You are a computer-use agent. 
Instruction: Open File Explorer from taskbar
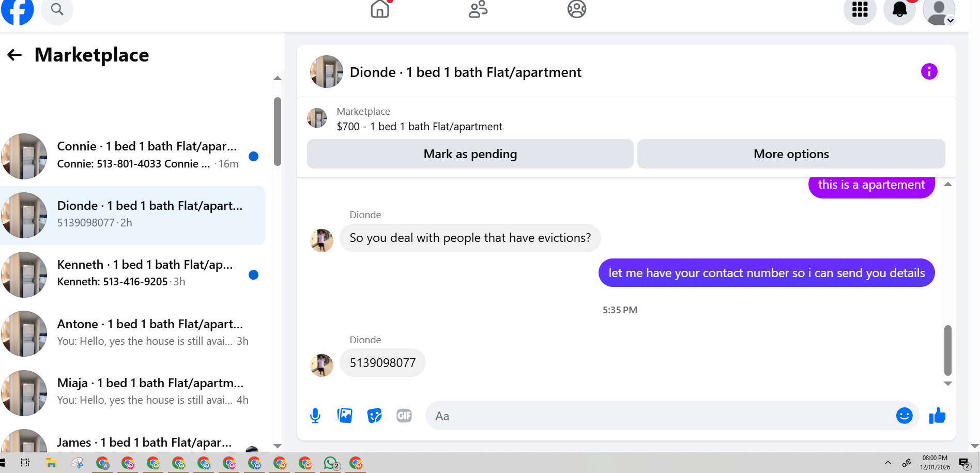[51, 463]
